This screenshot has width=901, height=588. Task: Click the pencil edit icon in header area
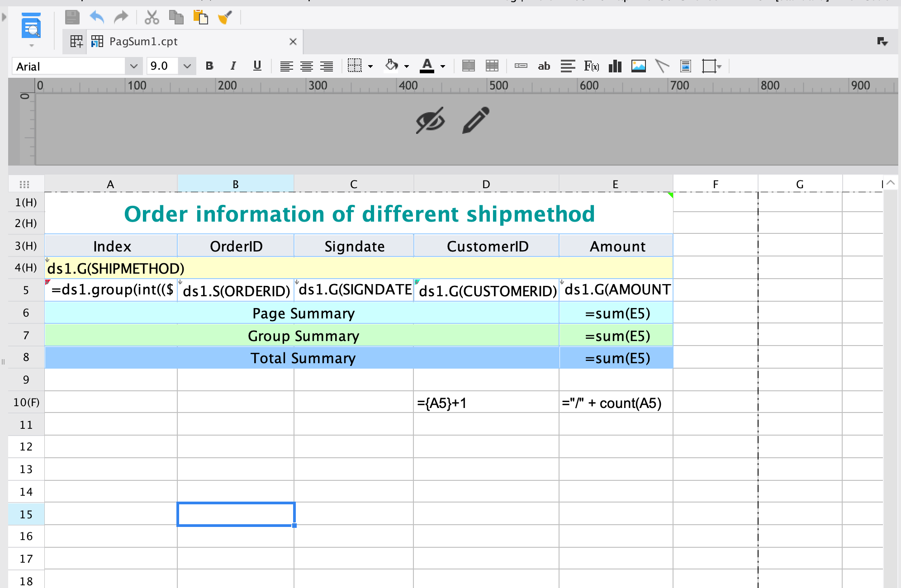tap(475, 120)
